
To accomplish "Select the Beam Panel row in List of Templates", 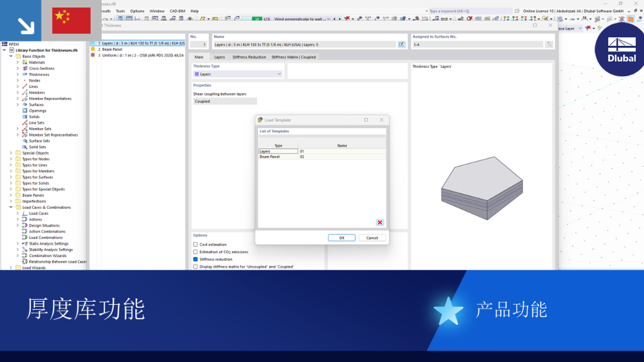I will pyautogui.click(x=321, y=156).
